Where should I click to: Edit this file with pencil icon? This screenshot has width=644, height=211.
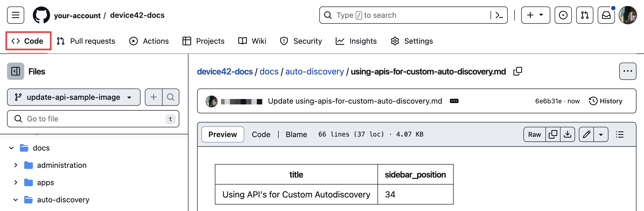click(586, 134)
